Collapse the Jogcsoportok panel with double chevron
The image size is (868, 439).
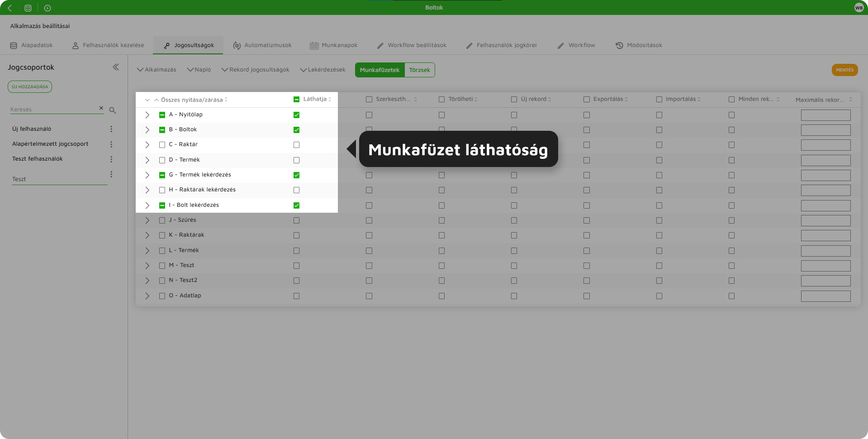click(x=116, y=67)
